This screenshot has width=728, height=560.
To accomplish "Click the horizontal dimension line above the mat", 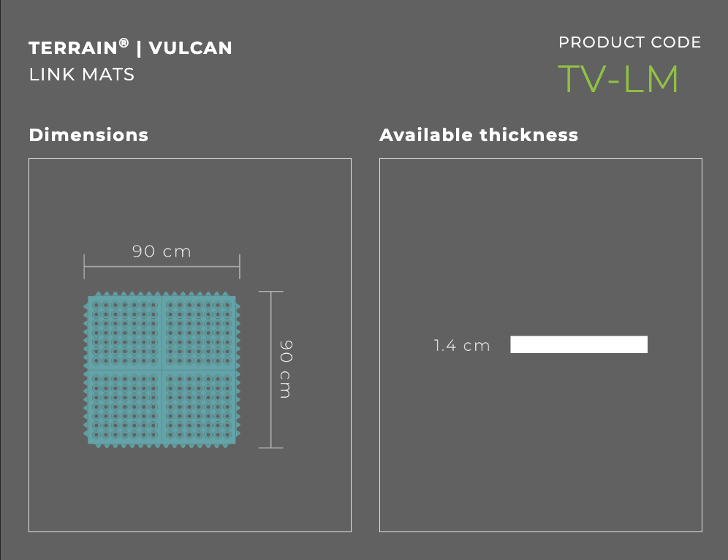I will [x=162, y=267].
